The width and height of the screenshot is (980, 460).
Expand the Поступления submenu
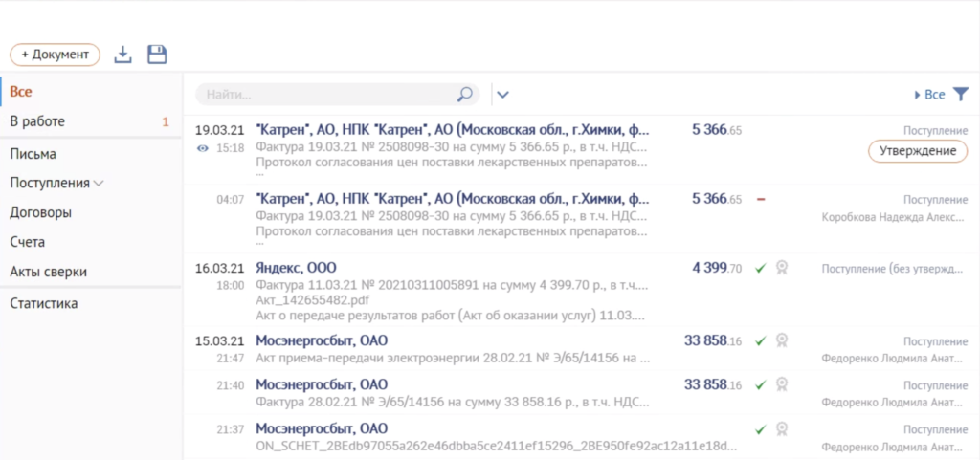pyautogui.click(x=99, y=183)
